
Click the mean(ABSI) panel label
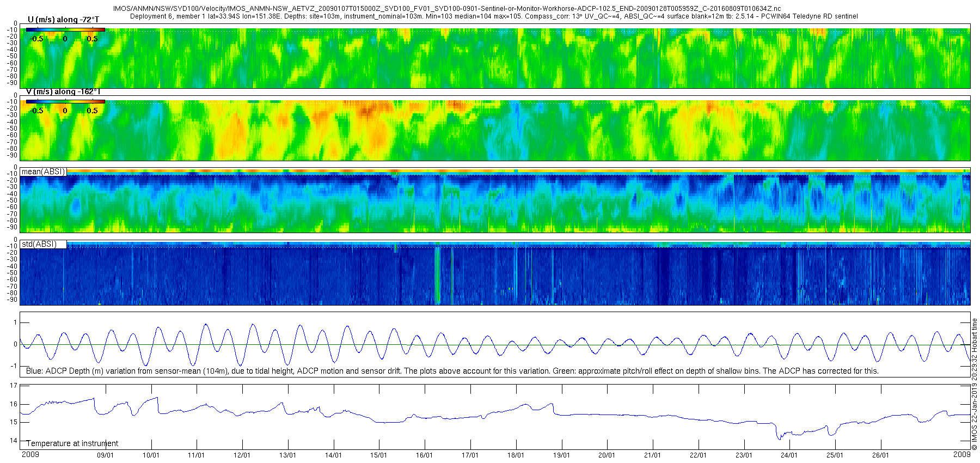click(43, 172)
